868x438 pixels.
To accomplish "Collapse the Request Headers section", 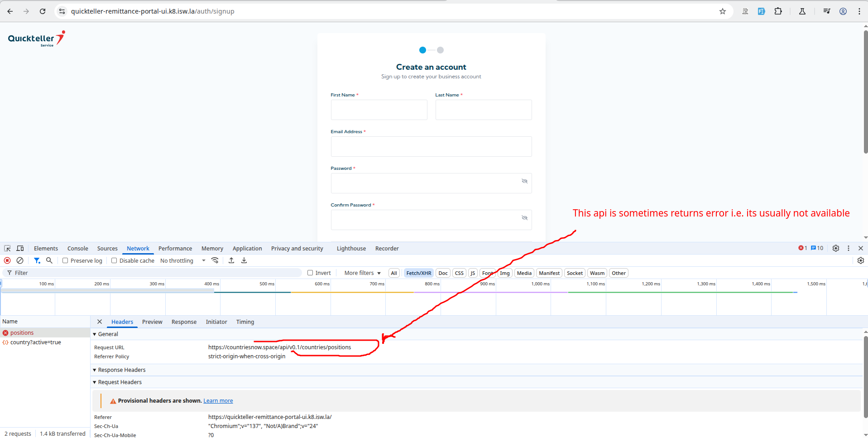I will pos(95,382).
